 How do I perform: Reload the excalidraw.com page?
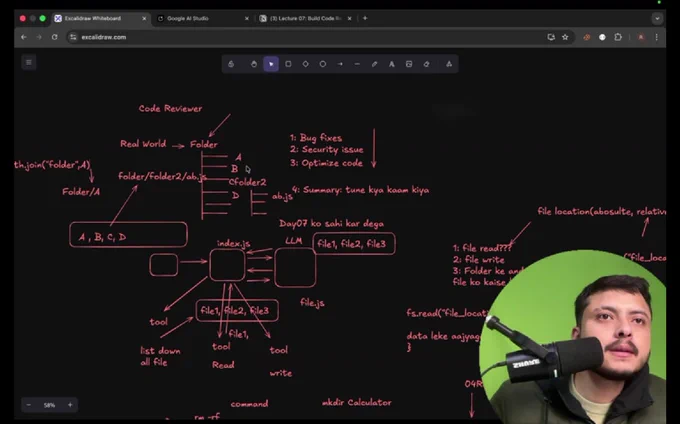(55, 37)
